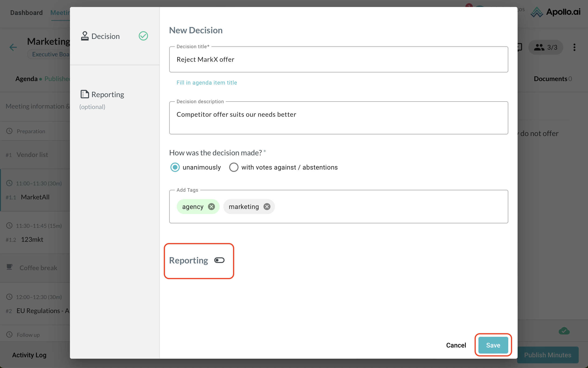Click the cloud saved status icon
588x368 pixels.
(x=564, y=331)
